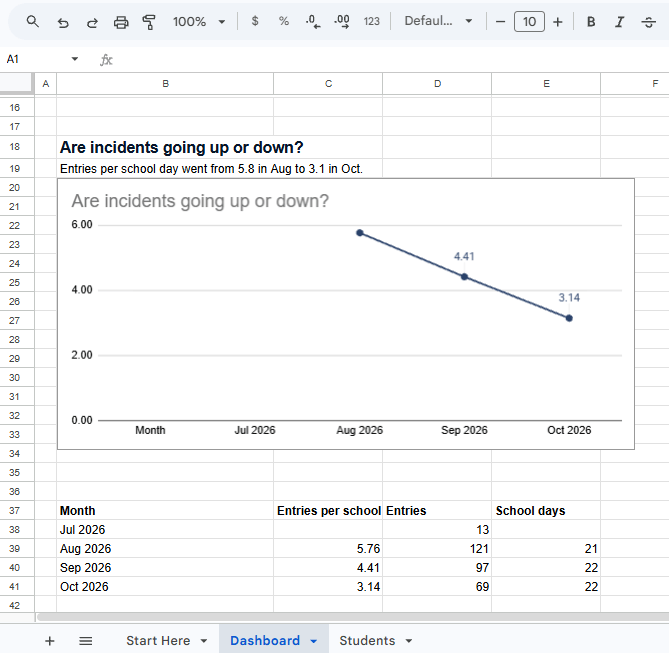
Task: Select the cell with value 121
Action: click(437, 548)
